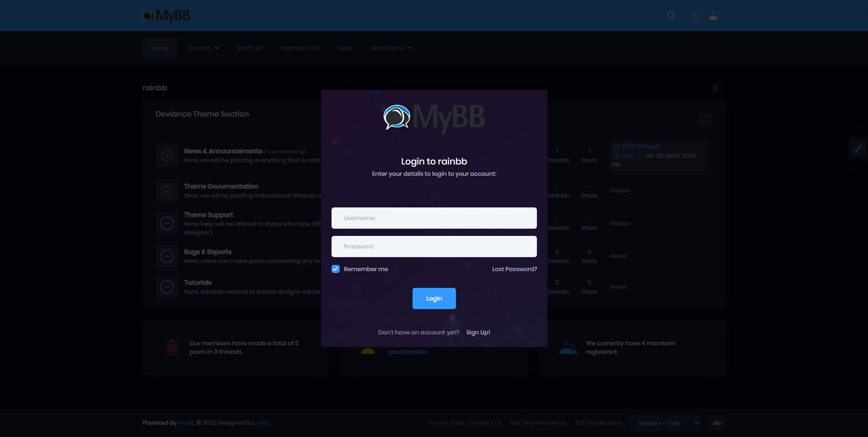
Task: Click the Never text in Tutorials row
Action: 618,287
